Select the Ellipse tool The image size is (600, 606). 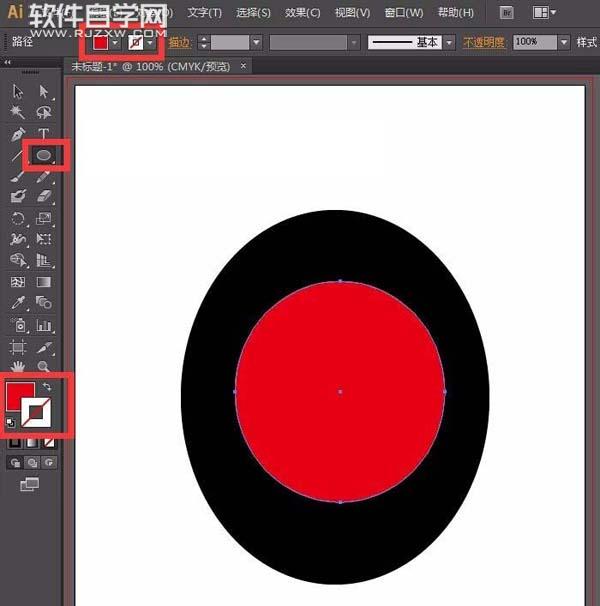tap(44, 155)
